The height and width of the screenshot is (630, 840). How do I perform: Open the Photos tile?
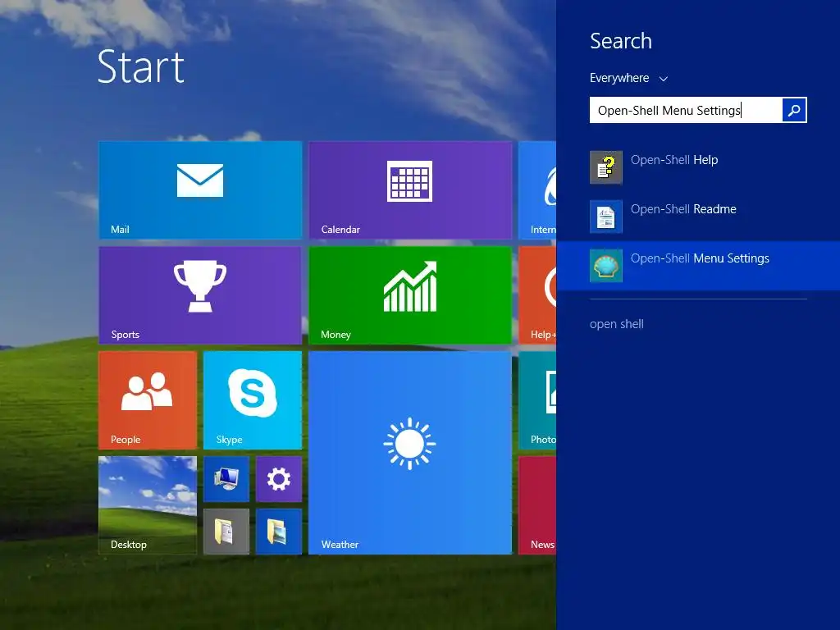[x=538, y=400]
